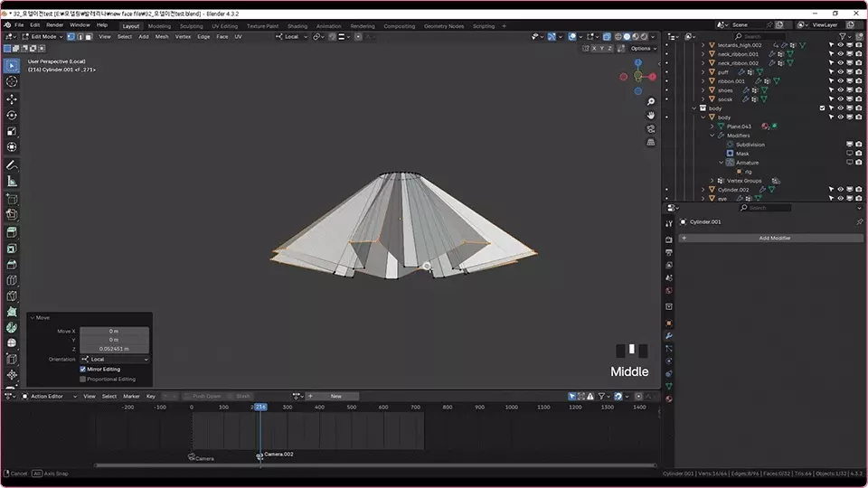Click the Move X value field

click(x=114, y=331)
